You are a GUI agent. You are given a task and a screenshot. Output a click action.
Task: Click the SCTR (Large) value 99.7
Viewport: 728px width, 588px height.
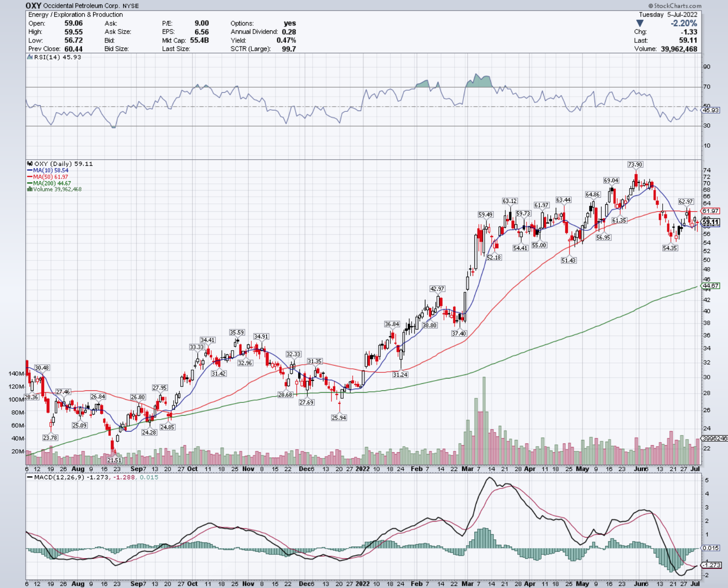point(289,49)
